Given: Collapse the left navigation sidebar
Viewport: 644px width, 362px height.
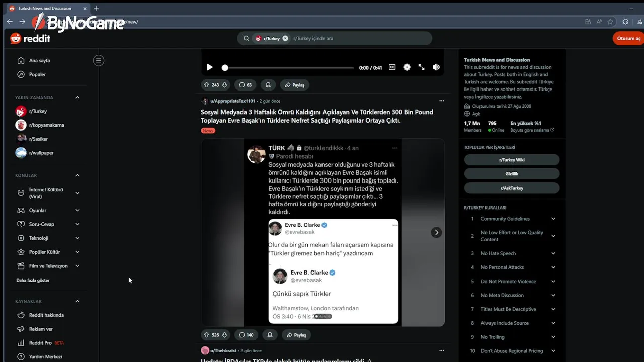Looking at the screenshot, I should (x=99, y=60).
